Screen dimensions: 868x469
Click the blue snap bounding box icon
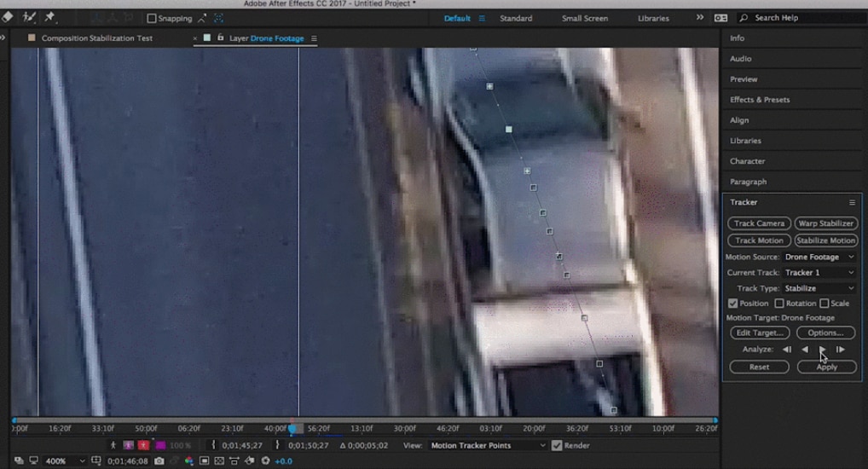218,18
